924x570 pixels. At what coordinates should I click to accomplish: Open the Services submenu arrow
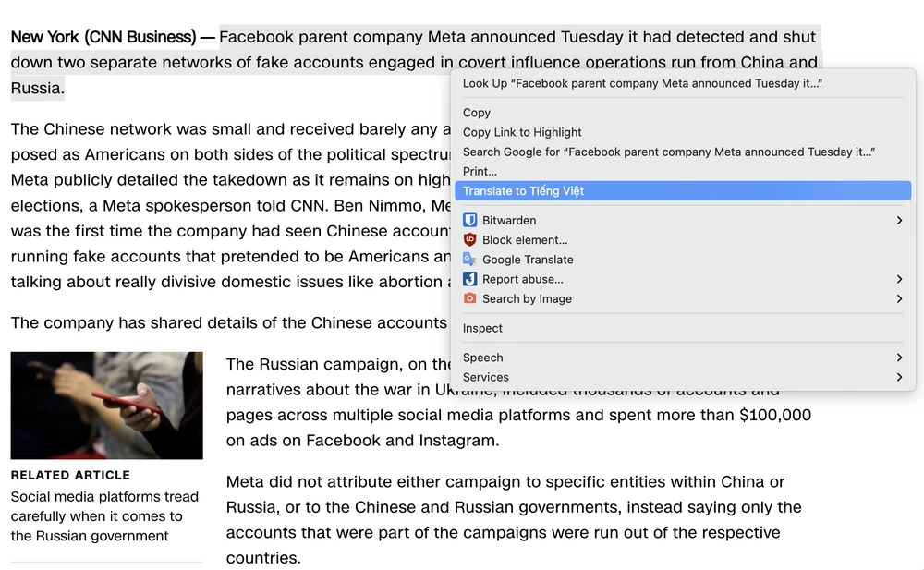pyautogui.click(x=899, y=377)
